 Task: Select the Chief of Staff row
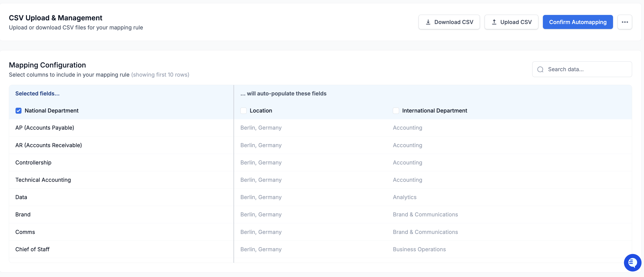[x=32, y=249]
